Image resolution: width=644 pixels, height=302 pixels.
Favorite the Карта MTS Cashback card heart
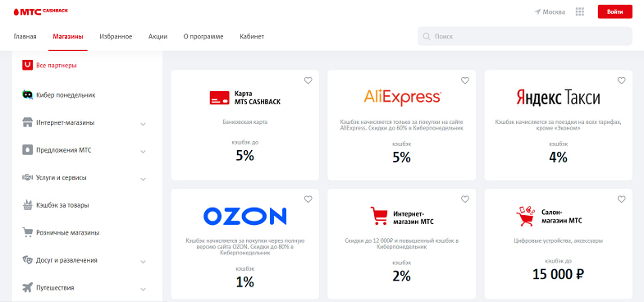[x=308, y=80]
